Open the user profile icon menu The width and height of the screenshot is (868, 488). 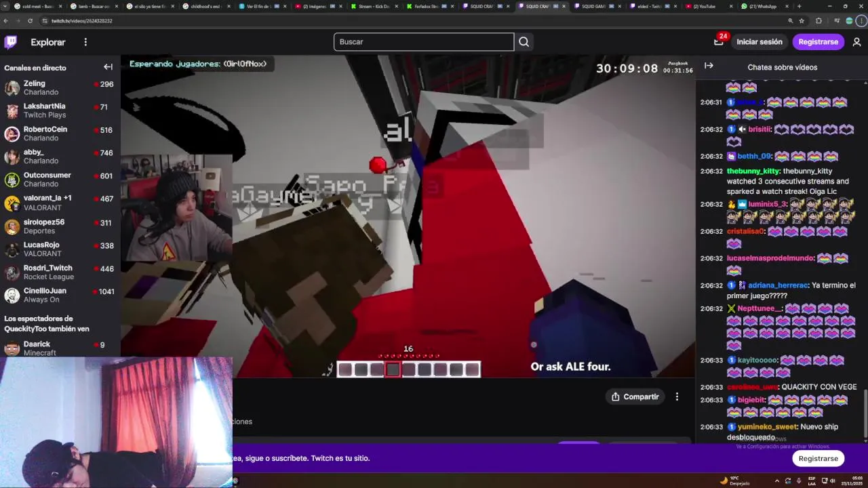point(856,42)
